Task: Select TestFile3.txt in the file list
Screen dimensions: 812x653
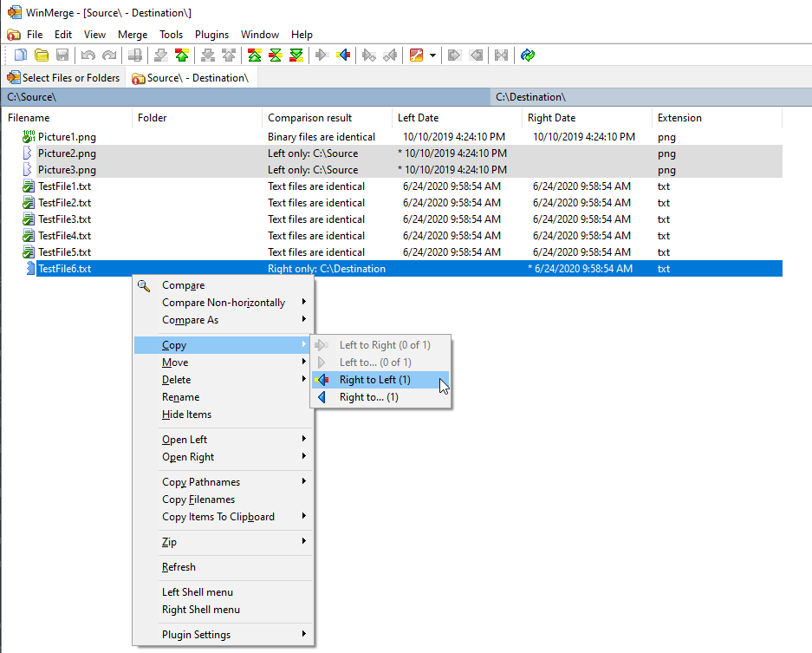Action: point(64,219)
